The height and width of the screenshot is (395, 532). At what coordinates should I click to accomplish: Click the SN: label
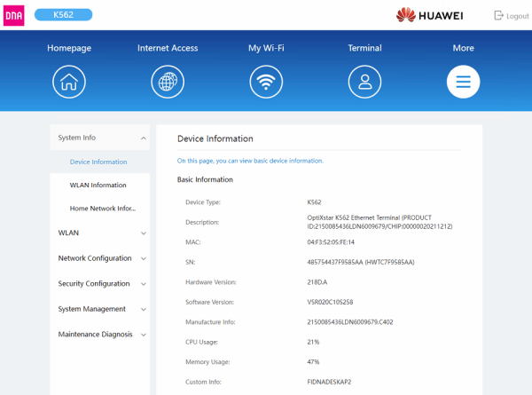point(191,262)
